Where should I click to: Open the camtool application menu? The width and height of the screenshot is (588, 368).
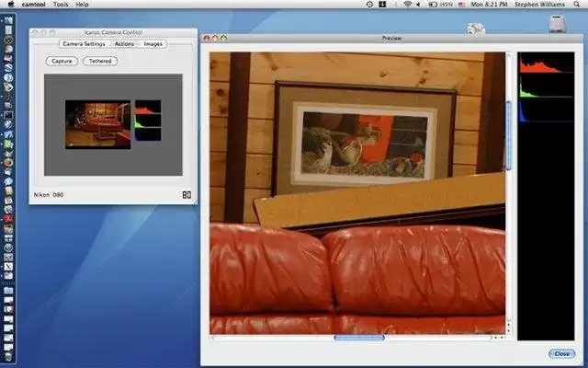click(34, 5)
